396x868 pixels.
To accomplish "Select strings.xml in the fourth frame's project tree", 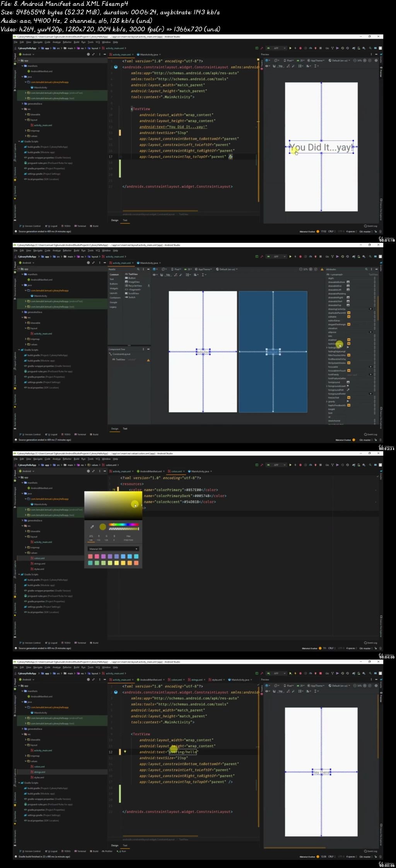I will (x=39, y=772).
